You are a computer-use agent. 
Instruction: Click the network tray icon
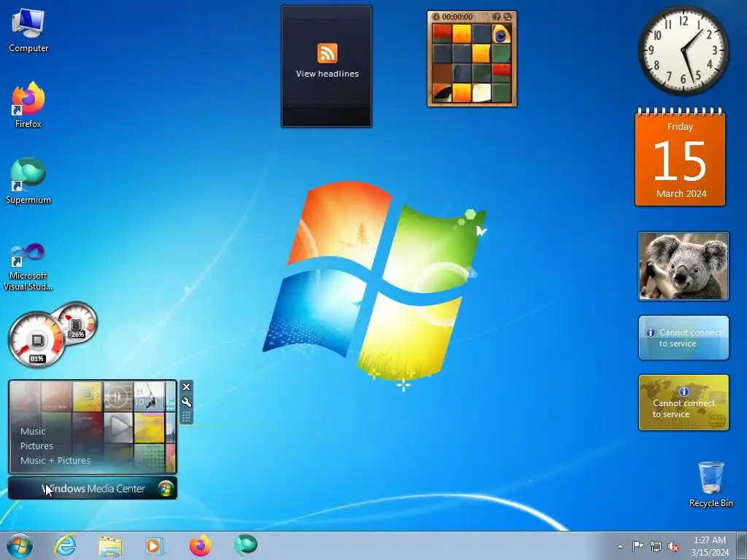tap(656, 546)
